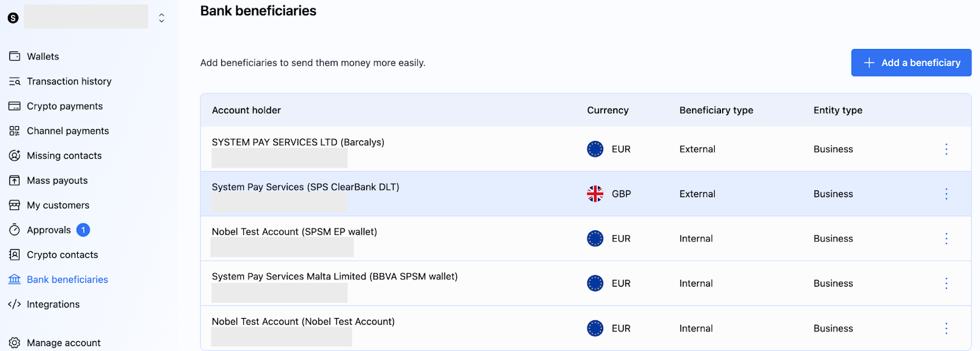Click the Transaction history search icon
Image resolution: width=980 pixels, height=351 pixels.
[15, 81]
